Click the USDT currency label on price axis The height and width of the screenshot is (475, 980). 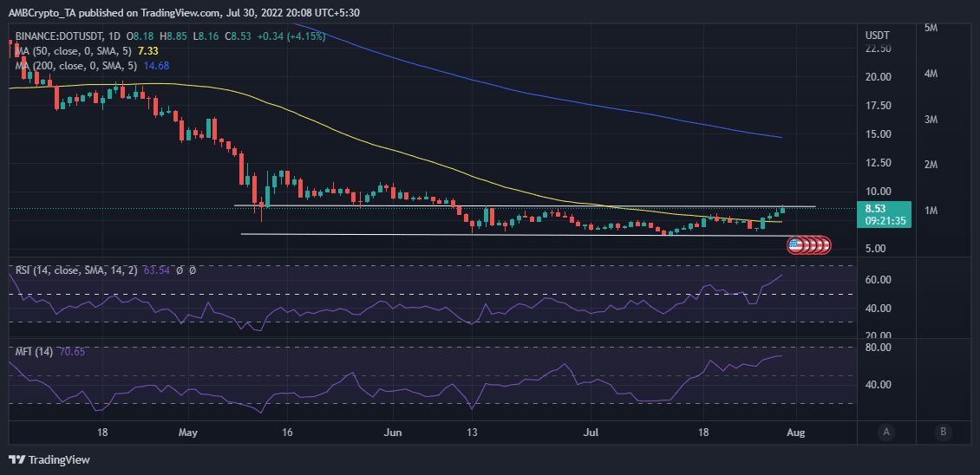878,35
